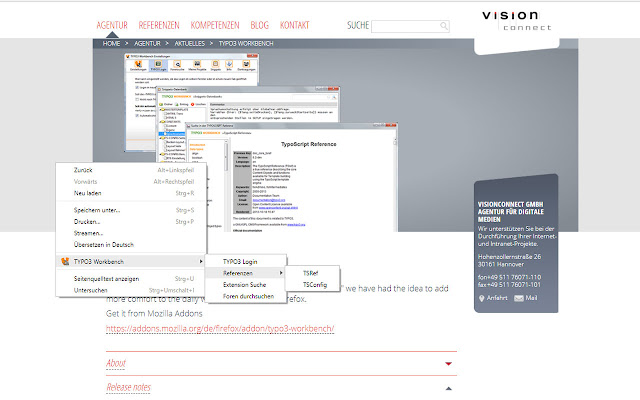
Task: Click the About accordion heading
Action: [x=116, y=363]
